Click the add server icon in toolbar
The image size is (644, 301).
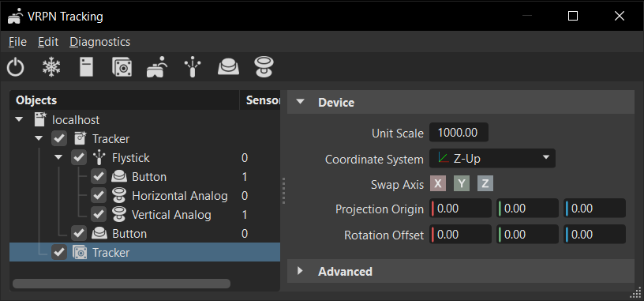point(86,66)
